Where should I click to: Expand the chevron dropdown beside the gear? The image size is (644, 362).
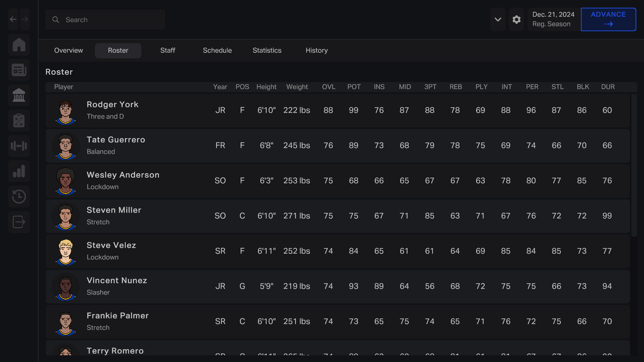[x=498, y=19]
